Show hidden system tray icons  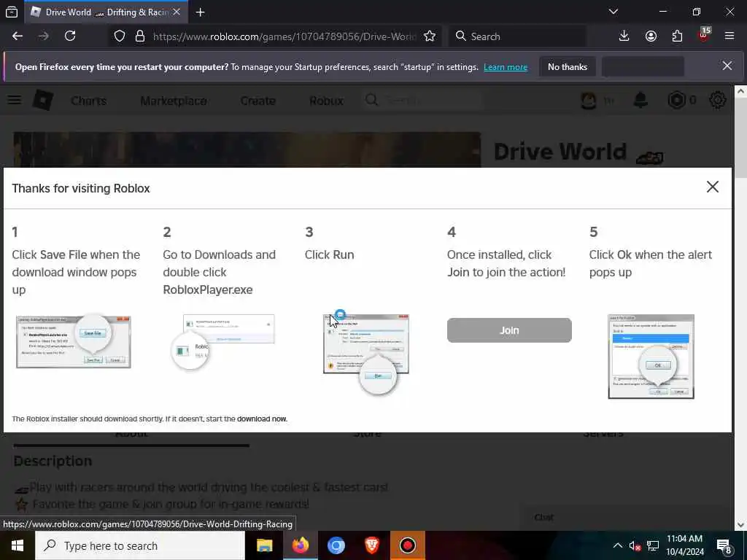pos(617,545)
